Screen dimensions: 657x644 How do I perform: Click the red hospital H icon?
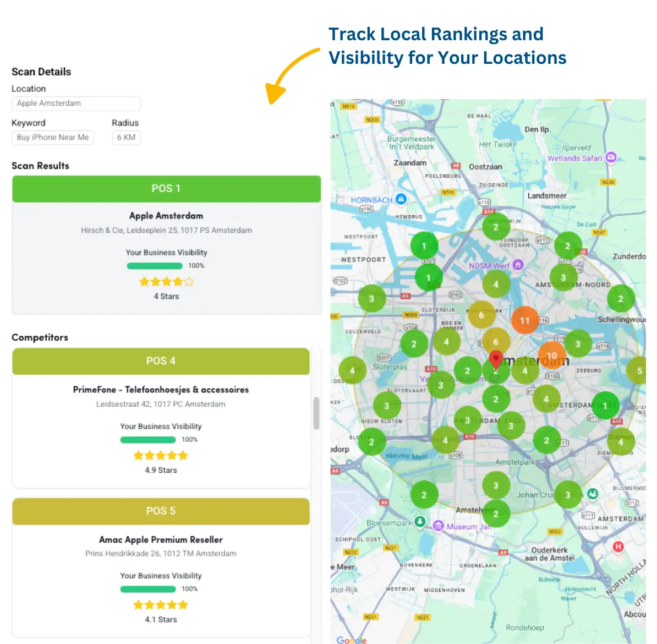618,547
